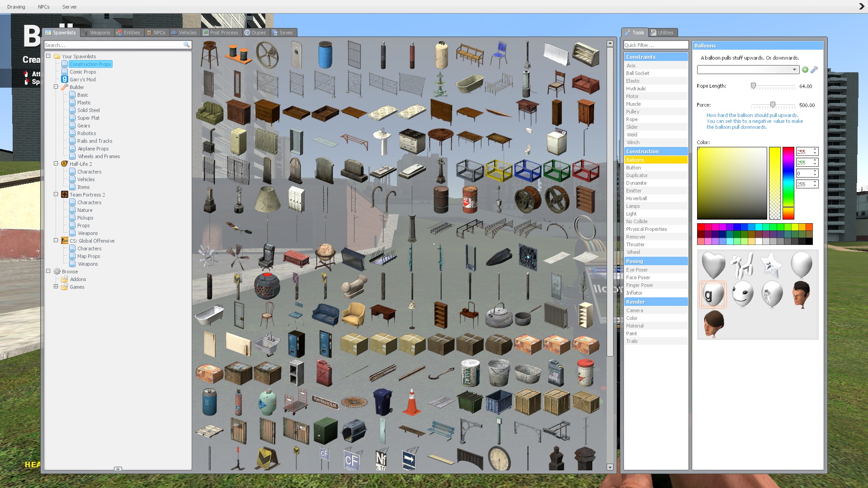Image resolution: width=868 pixels, height=488 pixels.
Task: Increase the red color value stepper
Action: pyautogui.click(x=815, y=150)
